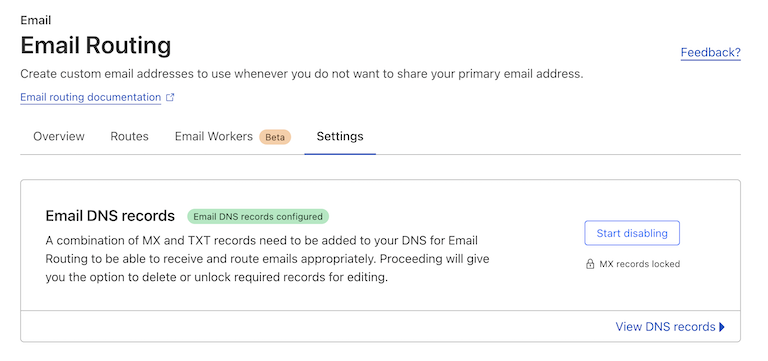This screenshot has height=361, width=768.
Task: Click the Email breadcrumb label
Action: click(x=36, y=20)
